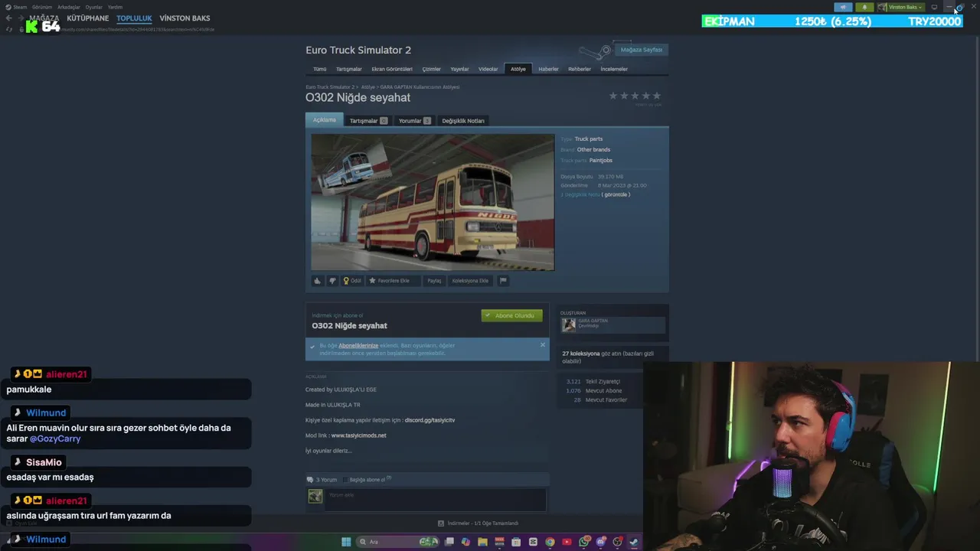Open YouTube app from taskbar
Image resolution: width=980 pixels, height=551 pixels.
(567, 542)
